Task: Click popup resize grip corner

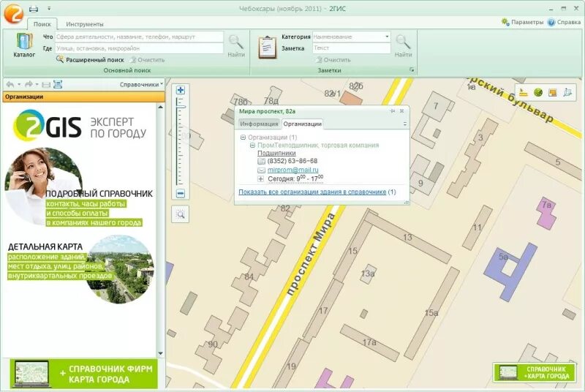Action: coord(407,202)
